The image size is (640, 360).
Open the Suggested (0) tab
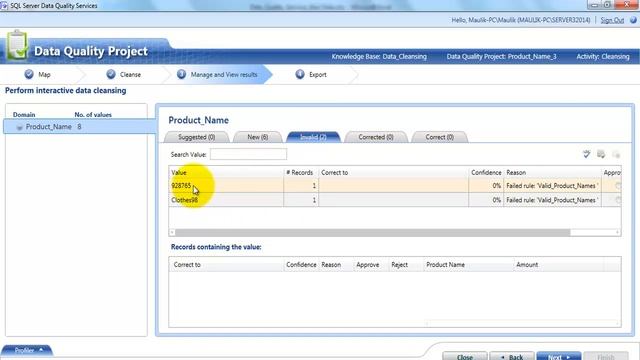tap(197, 137)
